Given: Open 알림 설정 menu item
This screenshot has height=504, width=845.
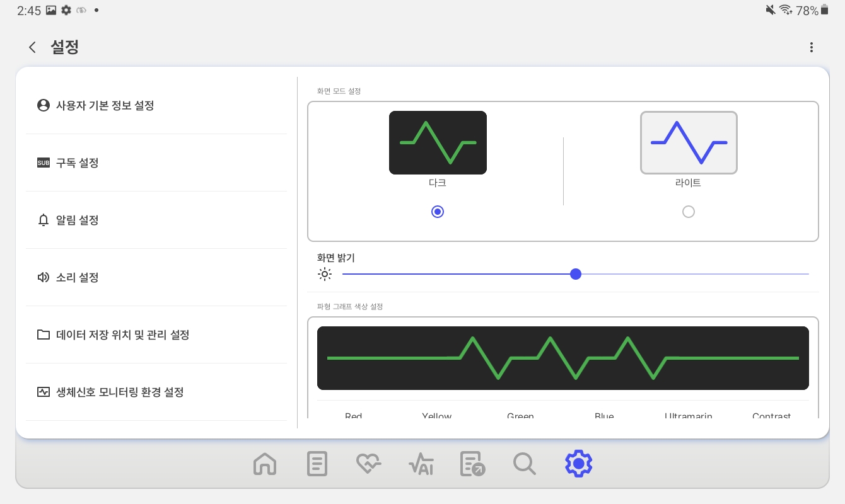Looking at the screenshot, I should coord(156,220).
